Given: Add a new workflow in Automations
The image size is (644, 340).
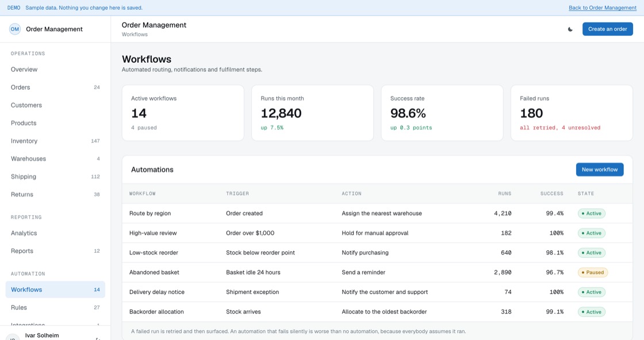Looking at the screenshot, I should point(600,169).
